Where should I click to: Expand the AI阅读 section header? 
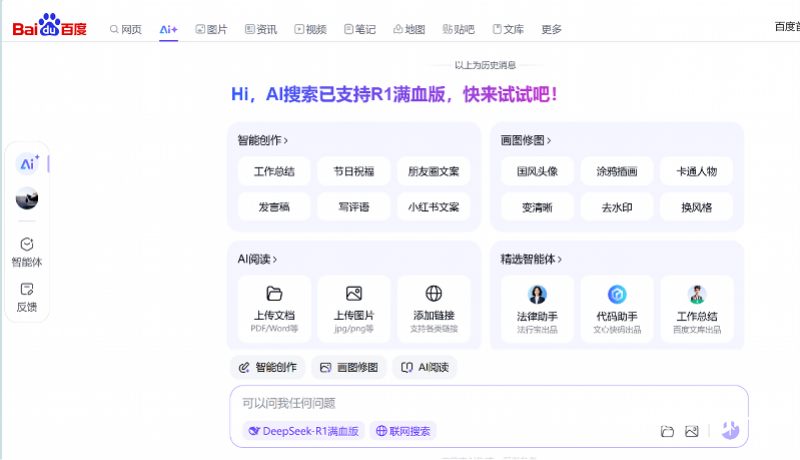click(x=257, y=259)
